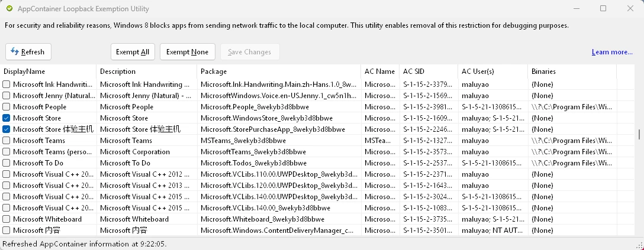Sort by the Package column header
Screen dimensions: 644x250
click(279, 72)
